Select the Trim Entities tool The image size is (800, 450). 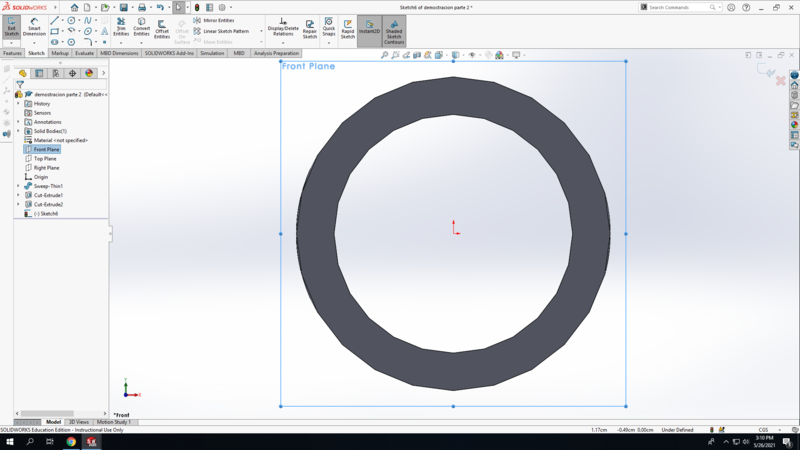(x=121, y=28)
